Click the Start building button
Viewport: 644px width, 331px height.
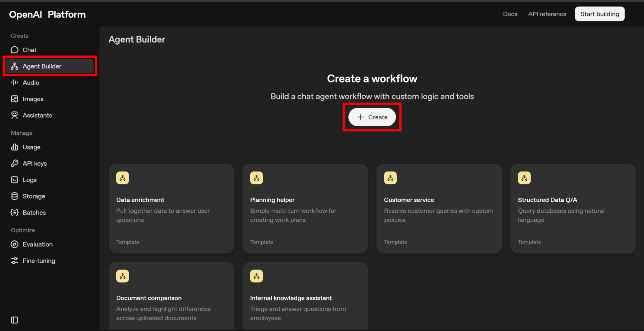599,14
